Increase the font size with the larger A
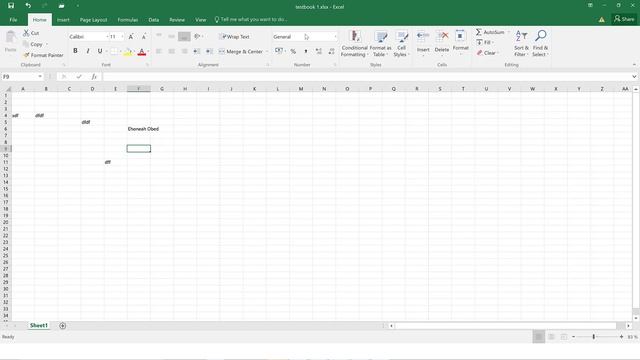The width and height of the screenshot is (640, 360). (x=131, y=37)
